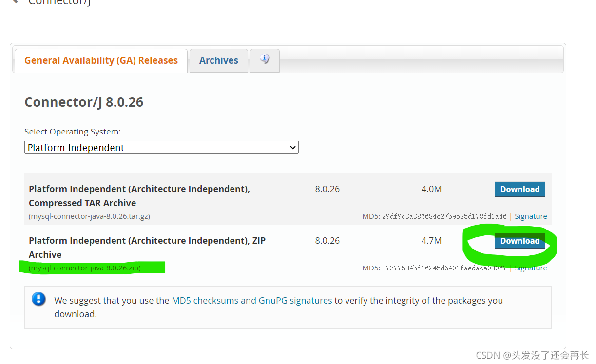Open the information icon tab
596x364 pixels.
[x=265, y=60]
